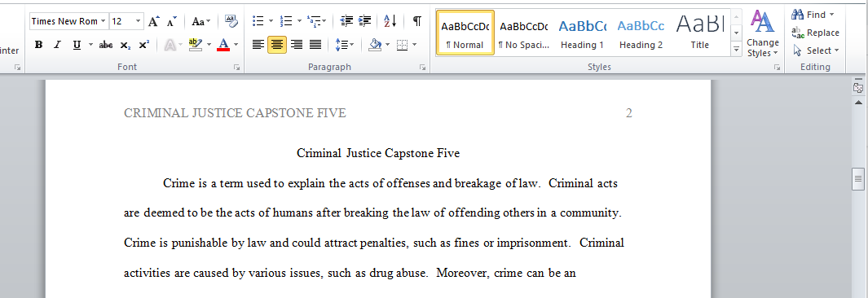Viewport: 868px width, 298px height.
Task: Click the ruler toggle above scrollbar
Action: click(x=858, y=88)
